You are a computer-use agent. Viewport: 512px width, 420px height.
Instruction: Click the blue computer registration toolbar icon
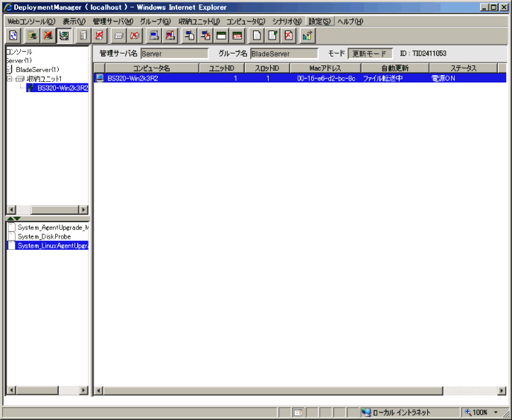154,36
